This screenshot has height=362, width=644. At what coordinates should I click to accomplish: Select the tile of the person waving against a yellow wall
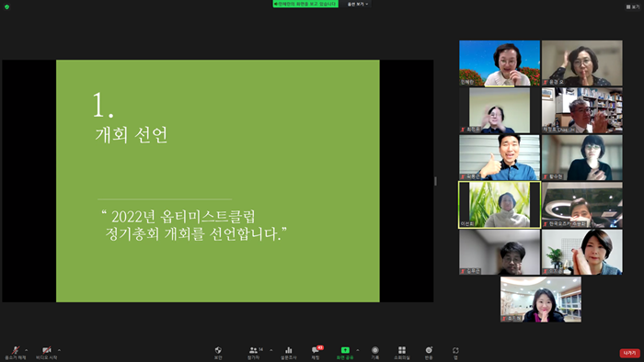point(500,110)
